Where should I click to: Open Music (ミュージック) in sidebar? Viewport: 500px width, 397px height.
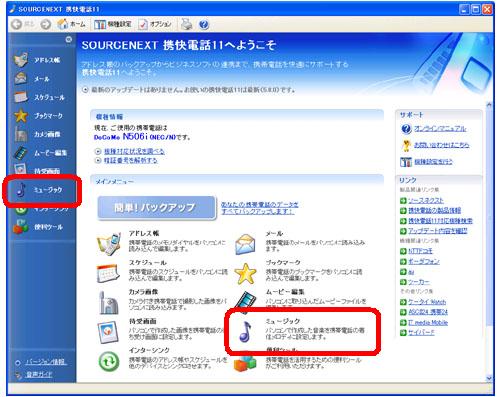point(39,190)
